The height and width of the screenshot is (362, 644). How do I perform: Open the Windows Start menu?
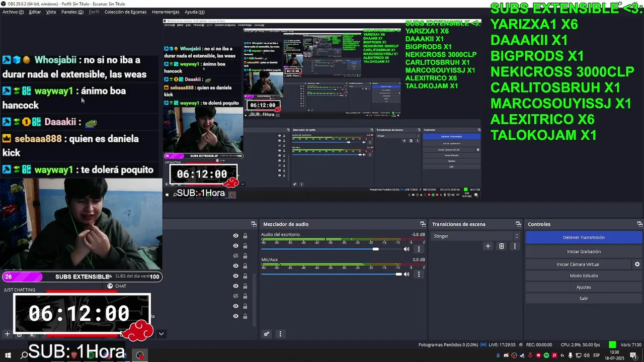(8, 355)
